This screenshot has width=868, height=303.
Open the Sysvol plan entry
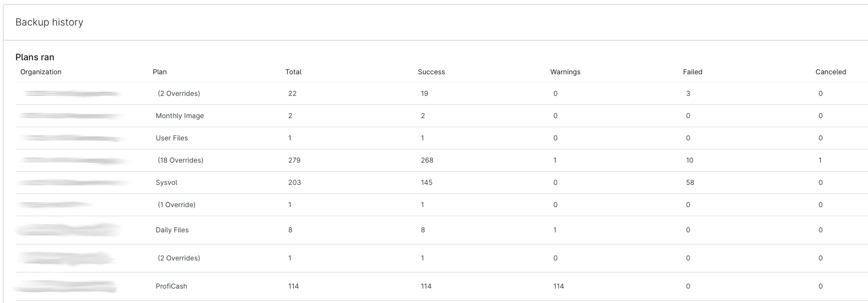coord(166,182)
